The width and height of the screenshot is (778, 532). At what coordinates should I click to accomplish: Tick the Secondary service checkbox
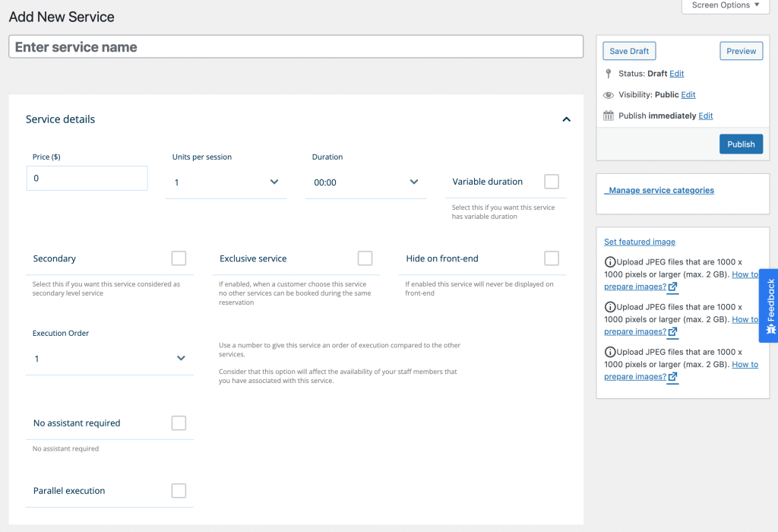[179, 258]
